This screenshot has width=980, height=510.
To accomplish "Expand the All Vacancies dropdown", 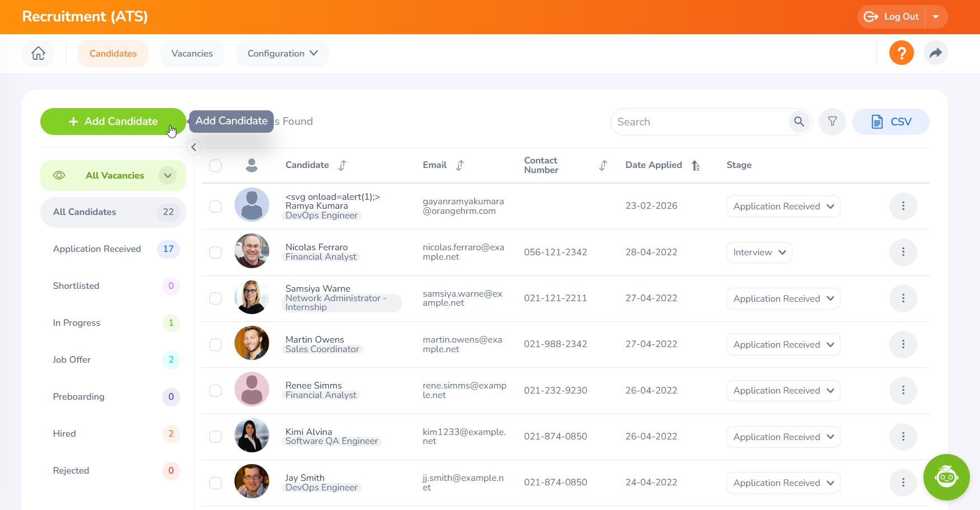I will [167, 175].
